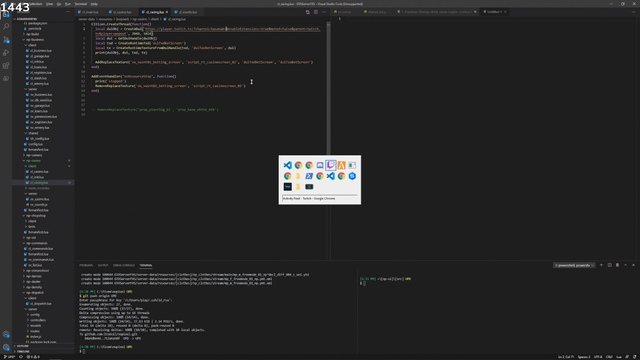Image resolution: width=640 pixels, height=360 pixels.
Task: Open cl_dispatch.lua in the file tree
Action: pyautogui.click(x=40, y=304)
